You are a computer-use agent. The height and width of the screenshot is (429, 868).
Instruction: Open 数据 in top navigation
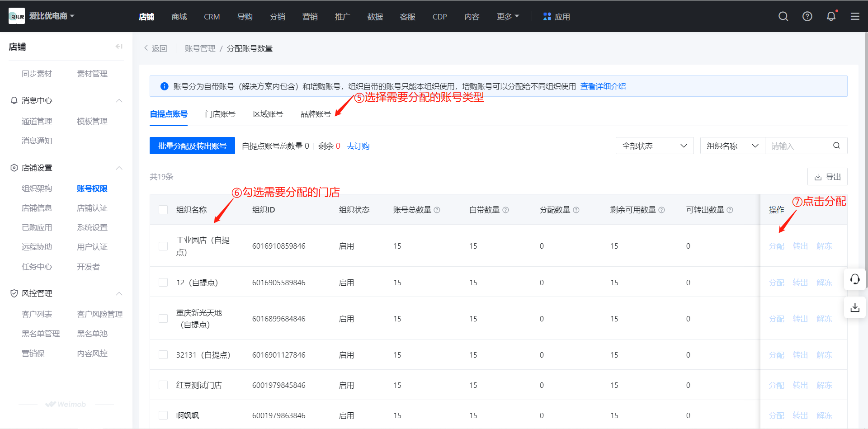coord(375,17)
